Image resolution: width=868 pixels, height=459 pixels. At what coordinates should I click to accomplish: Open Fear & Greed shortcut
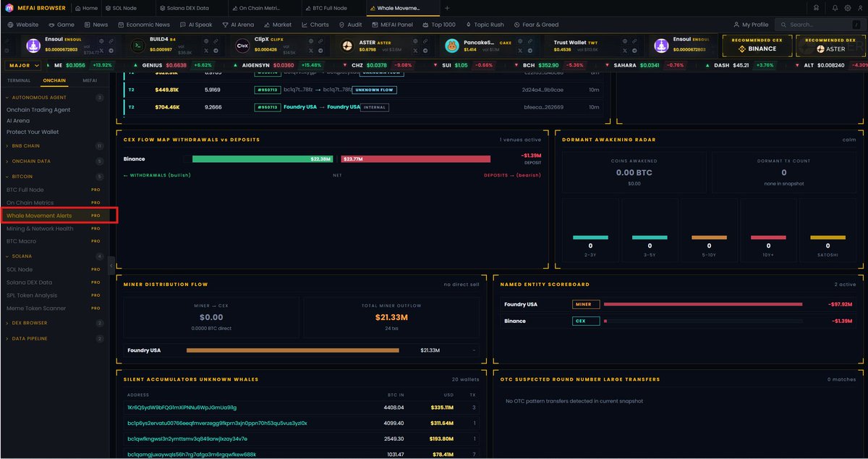(x=537, y=25)
